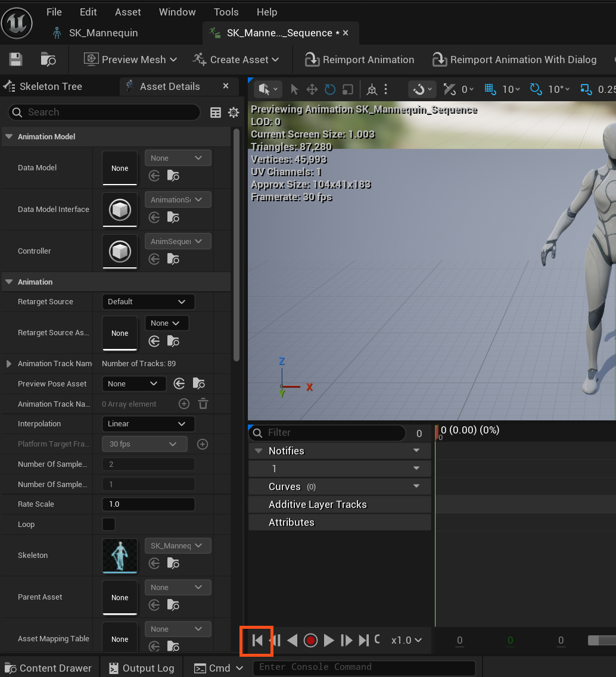
Task: Click the Save asset floppy icon
Action: (16, 59)
